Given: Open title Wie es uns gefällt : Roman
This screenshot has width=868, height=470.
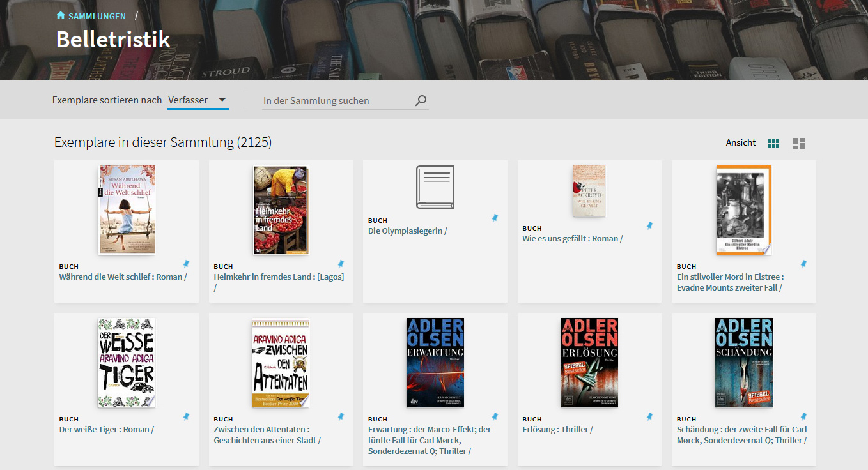Looking at the screenshot, I should 573,239.
